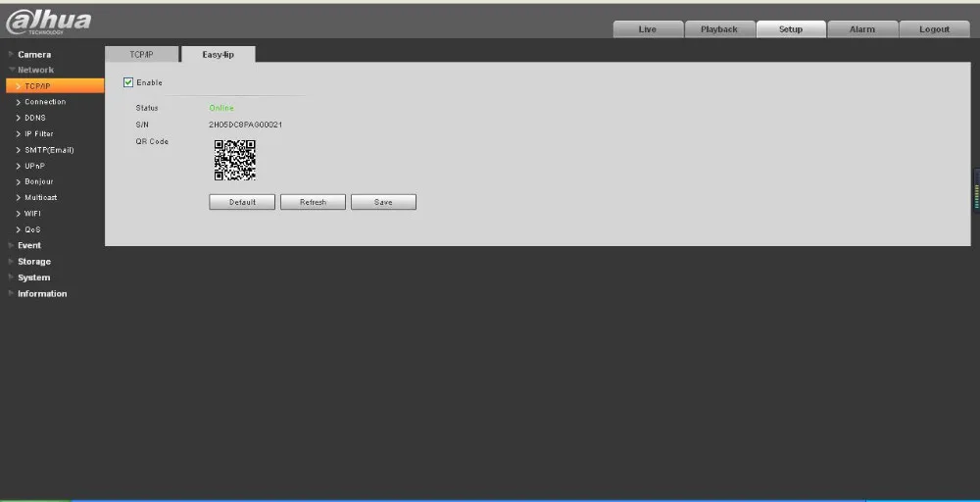
Task: Open the DDNS settings page
Action: tap(35, 118)
